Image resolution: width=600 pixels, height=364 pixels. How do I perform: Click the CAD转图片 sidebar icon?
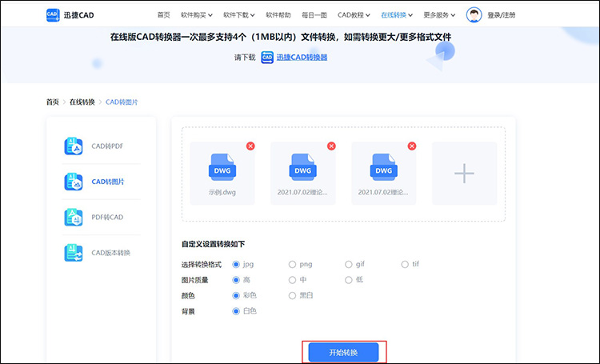pos(74,182)
